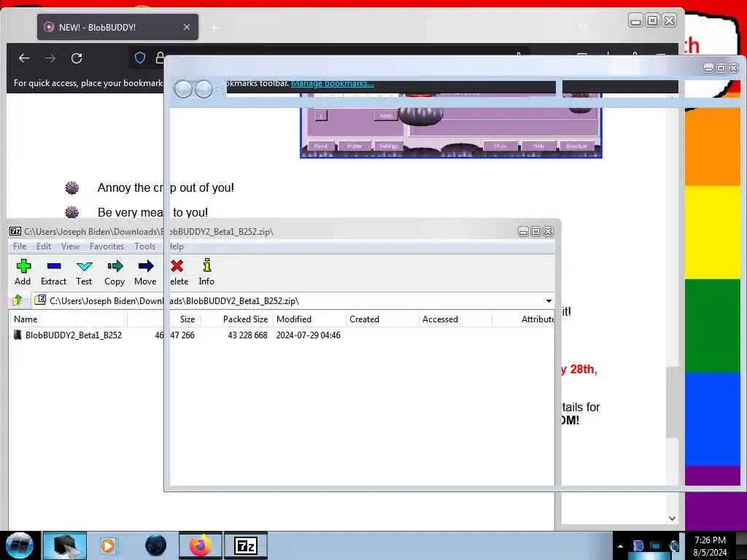This screenshot has height=560, width=747.
Task: Open Windows Media Player from the taskbar
Action: pos(108,545)
